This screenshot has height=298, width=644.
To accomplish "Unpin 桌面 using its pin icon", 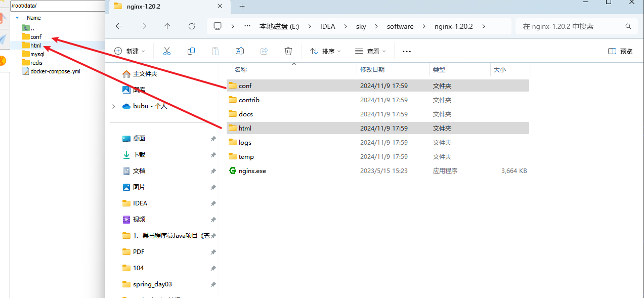I will coord(213,139).
